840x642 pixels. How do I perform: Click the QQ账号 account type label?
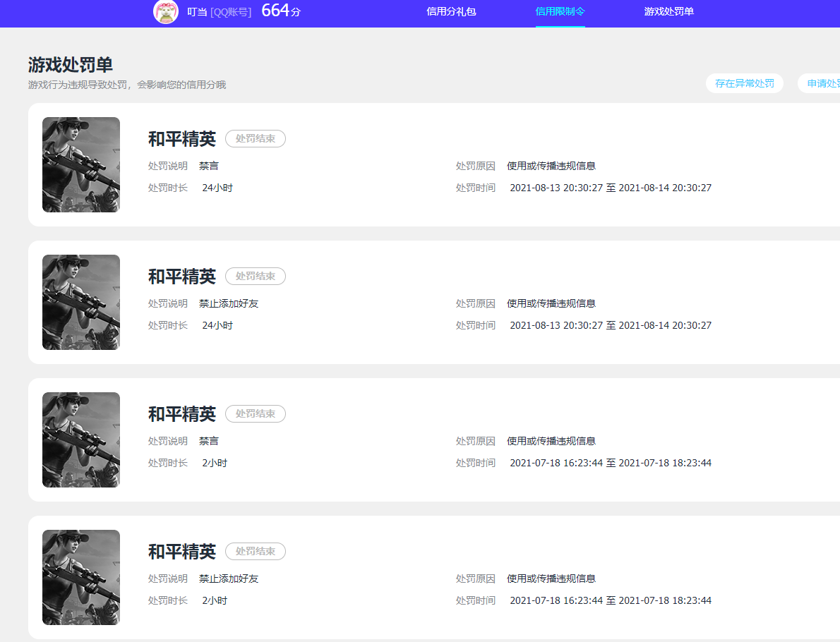[x=230, y=13]
